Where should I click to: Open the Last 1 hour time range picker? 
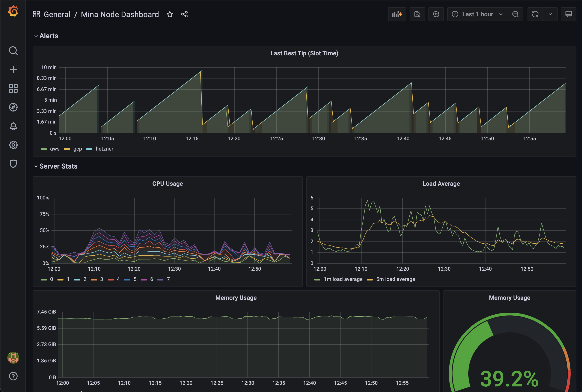point(477,14)
